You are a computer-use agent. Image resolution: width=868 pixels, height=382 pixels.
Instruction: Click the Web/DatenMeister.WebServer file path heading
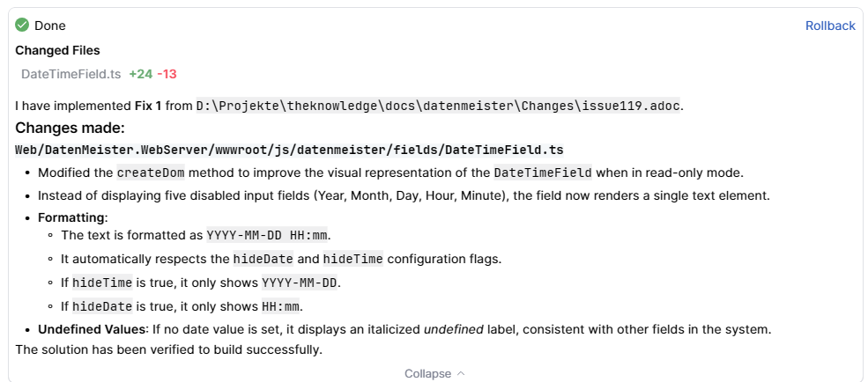289,150
